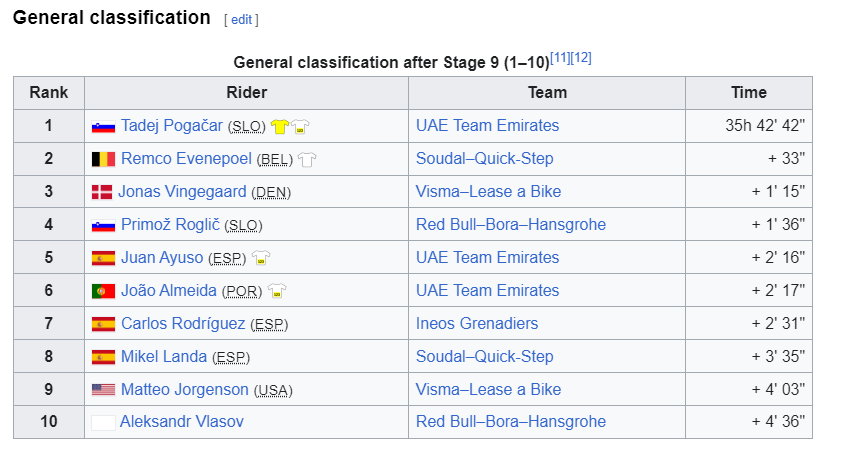Screen dimensions: 855x450
Task: Open the edit link for General classification
Action: [x=242, y=20]
